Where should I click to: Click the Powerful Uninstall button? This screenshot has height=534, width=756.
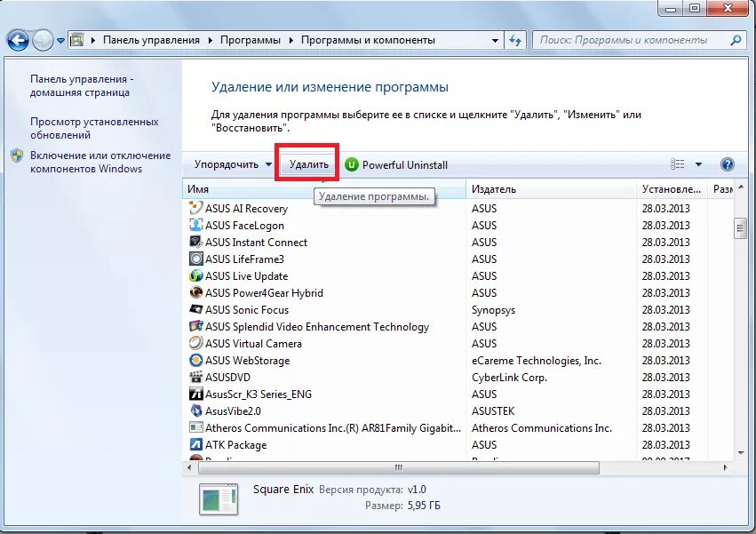[x=397, y=165]
